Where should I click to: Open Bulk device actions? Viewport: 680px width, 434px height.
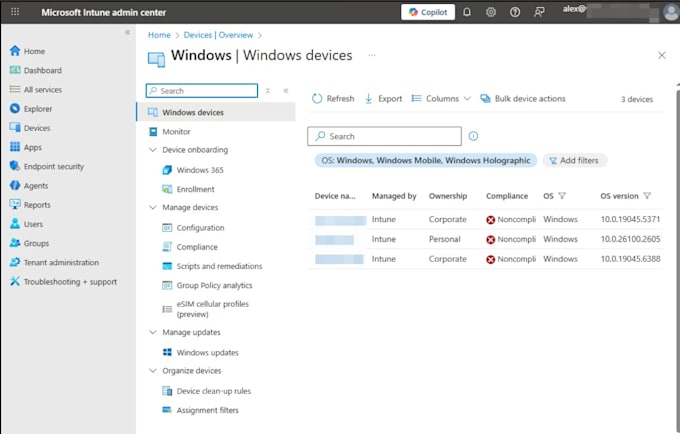(x=523, y=98)
